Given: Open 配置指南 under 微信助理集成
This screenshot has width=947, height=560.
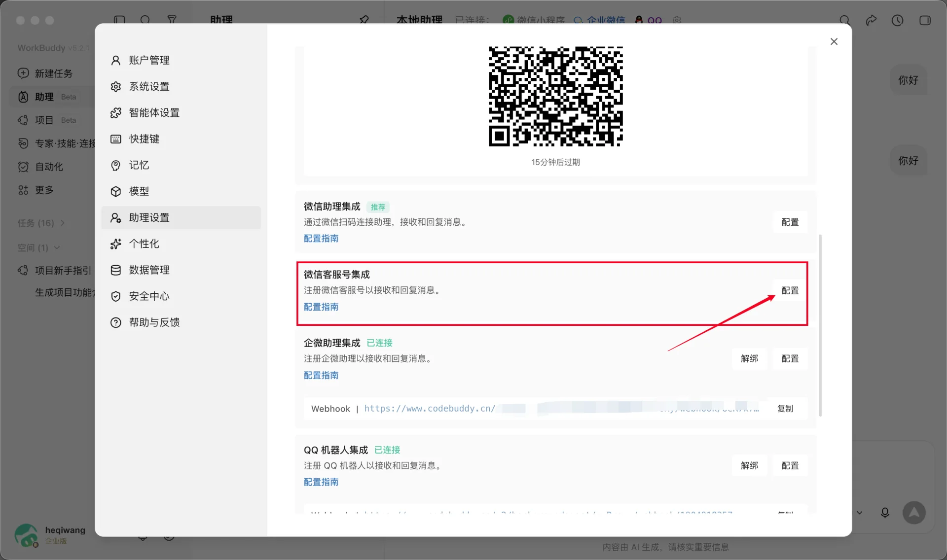Looking at the screenshot, I should [x=321, y=239].
